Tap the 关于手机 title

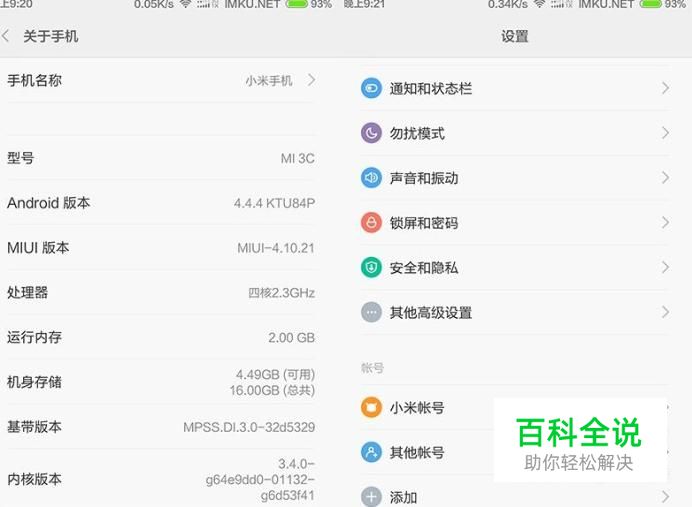coord(51,36)
